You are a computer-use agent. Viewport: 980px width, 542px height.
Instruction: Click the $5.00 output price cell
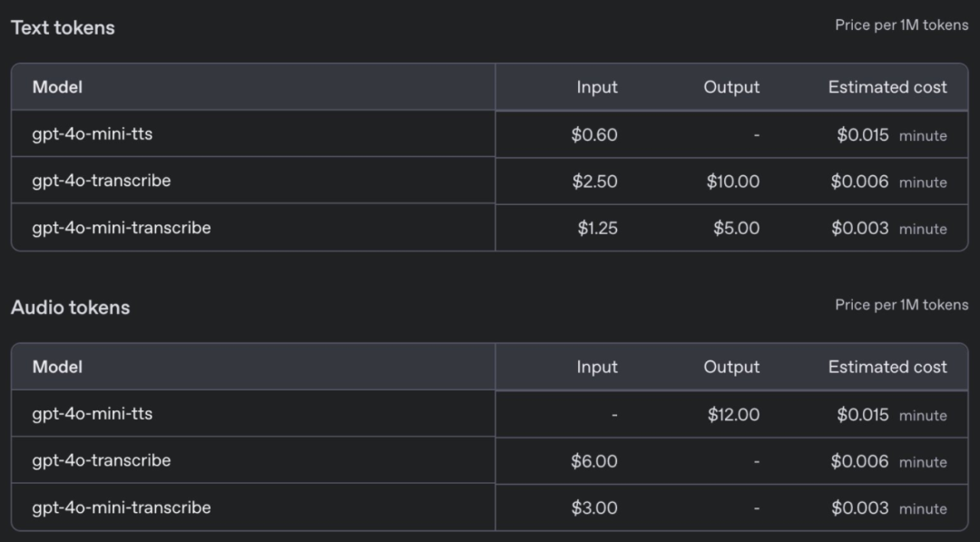coord(736,228)
